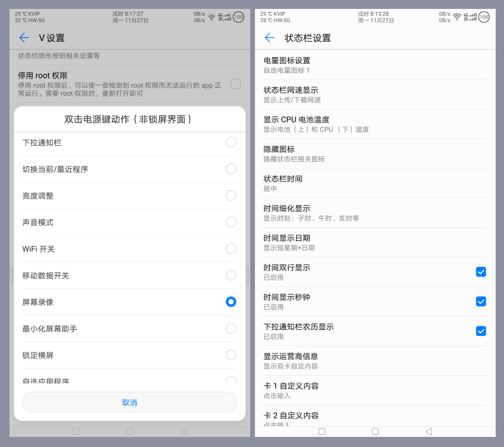Open 电量图标设置 selection
Screen dimensions: 504x447
(374, 65)
